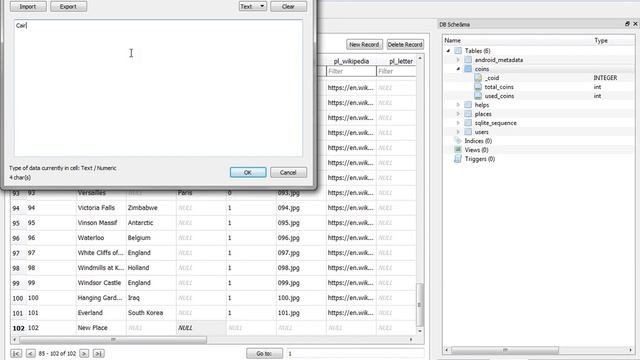Select the Zimbabwe cell
This screenshot has height=360, width=640.
[x=151, y=208]
